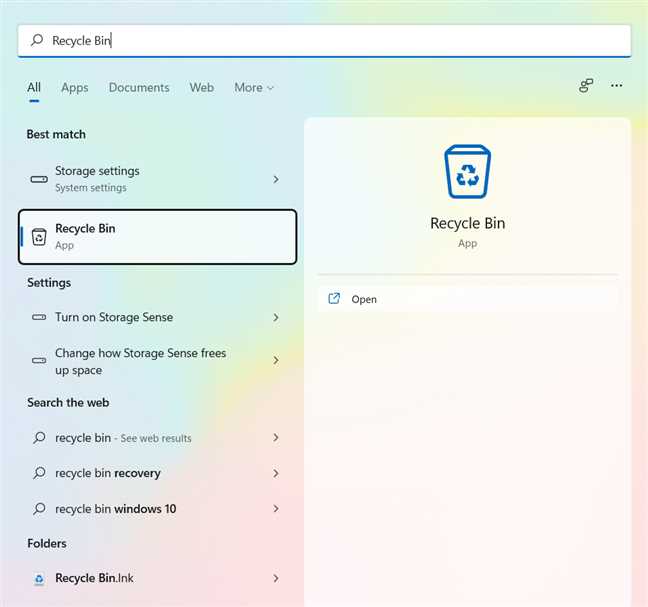The width and height of the screenshot is (648, 607).
Task: Click the small Recycle Bin icon in results
Action: pos(39,237)
